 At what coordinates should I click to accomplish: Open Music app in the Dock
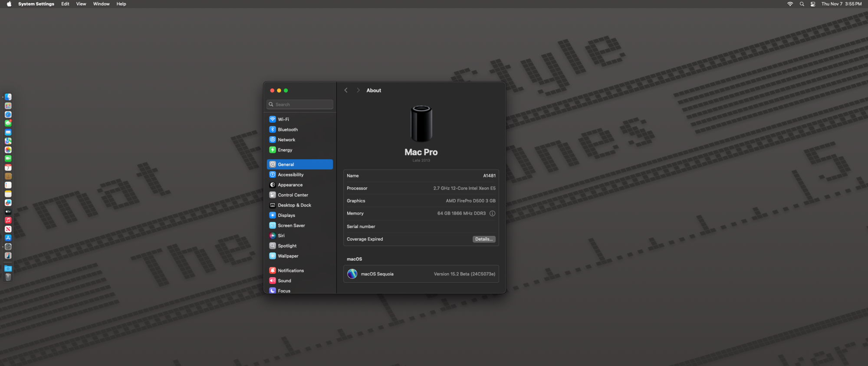point(8,220)
